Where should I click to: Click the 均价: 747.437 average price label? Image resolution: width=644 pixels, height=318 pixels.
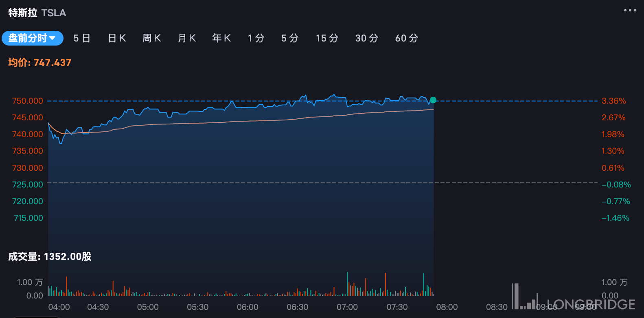40,63
